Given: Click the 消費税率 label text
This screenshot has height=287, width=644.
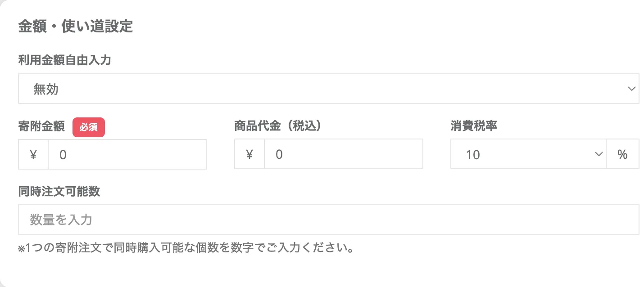Looking at the screenshot, I should point(474,126).
